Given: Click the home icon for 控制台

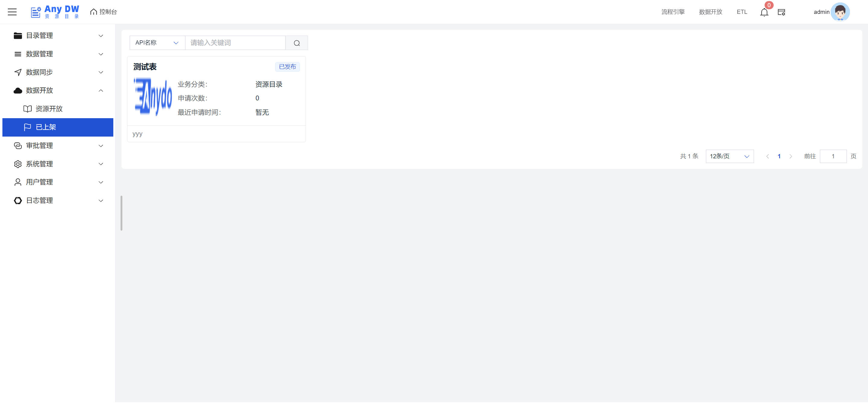Looking at the screenshot, I should pyautogui.click(x=93, y=12).
